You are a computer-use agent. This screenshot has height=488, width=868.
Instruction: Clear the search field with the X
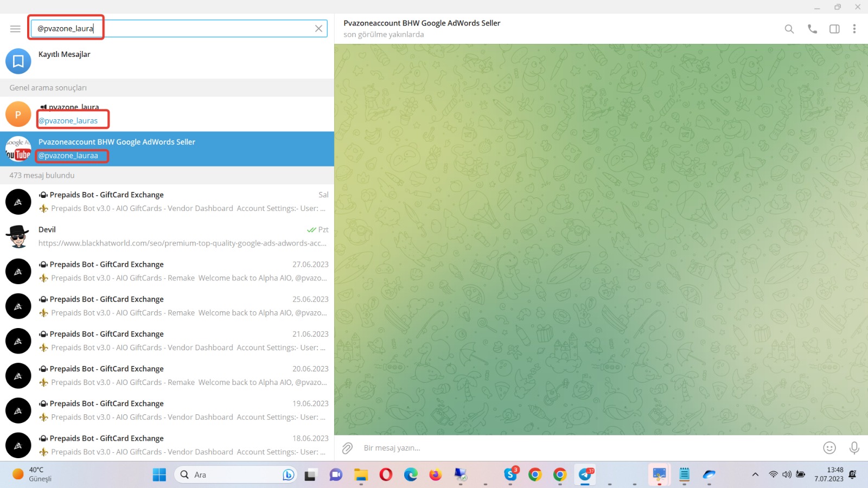click(x=318, y=29)
